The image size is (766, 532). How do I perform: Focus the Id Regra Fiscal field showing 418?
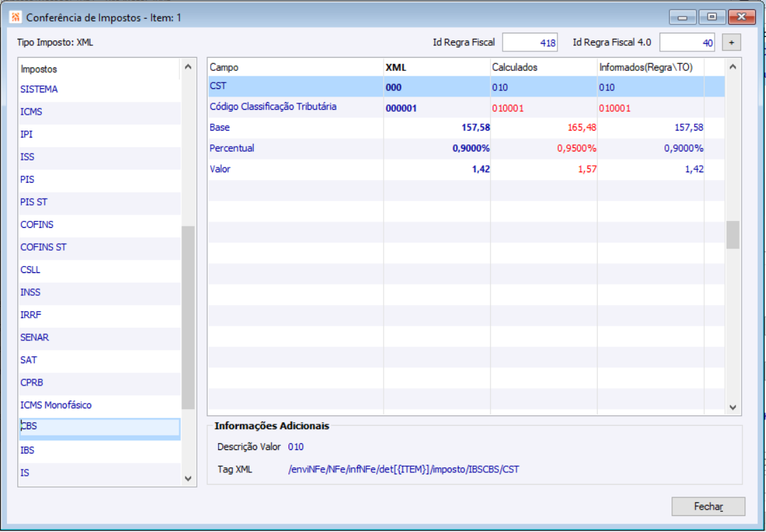click(530, 42)
